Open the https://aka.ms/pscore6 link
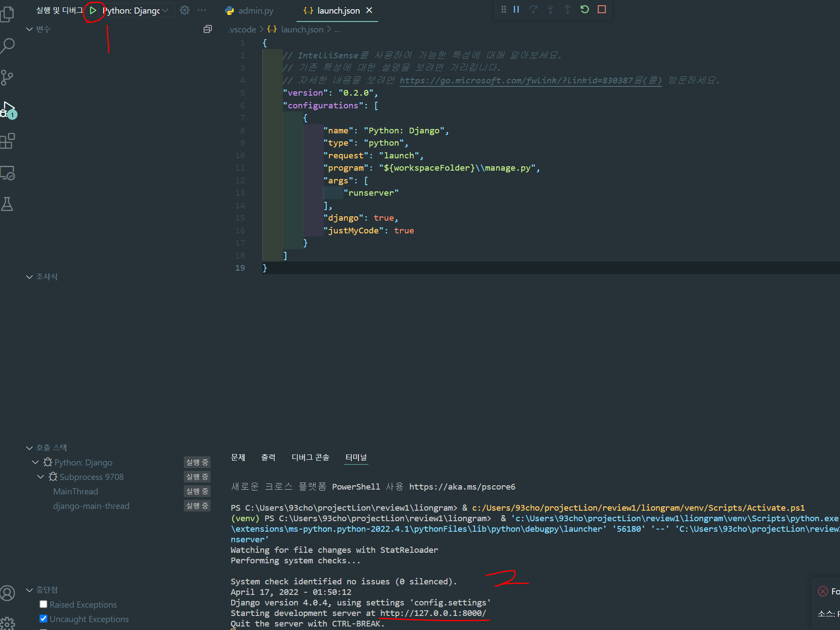 462,487
